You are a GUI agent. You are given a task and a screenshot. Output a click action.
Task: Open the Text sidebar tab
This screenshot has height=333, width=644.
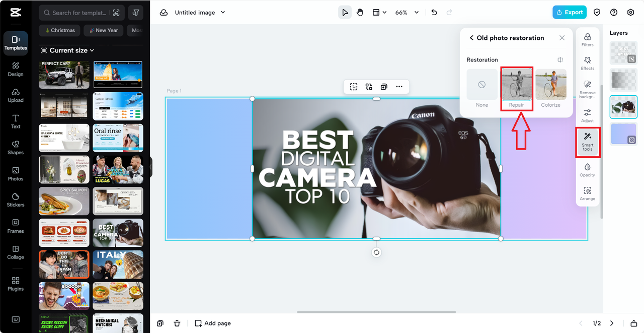16,121
